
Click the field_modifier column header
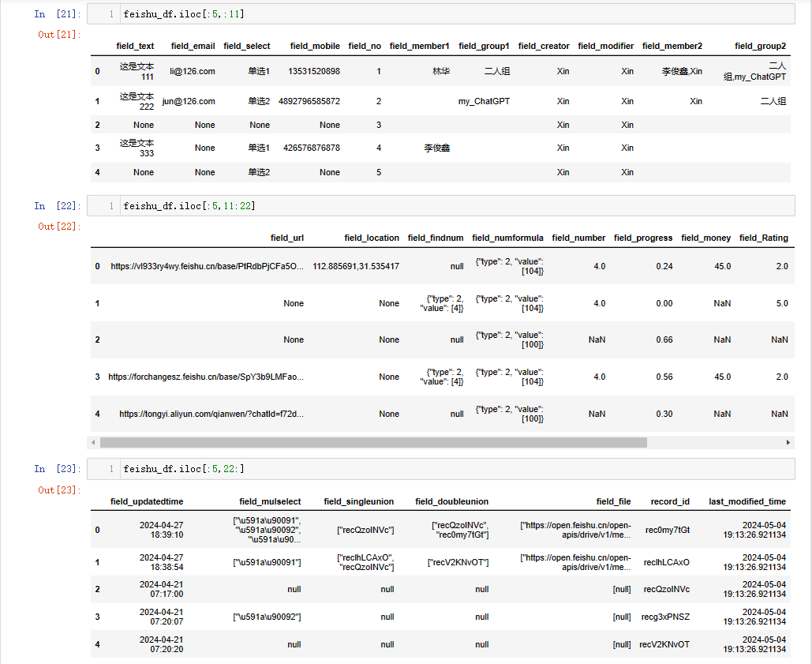[606, 46]
